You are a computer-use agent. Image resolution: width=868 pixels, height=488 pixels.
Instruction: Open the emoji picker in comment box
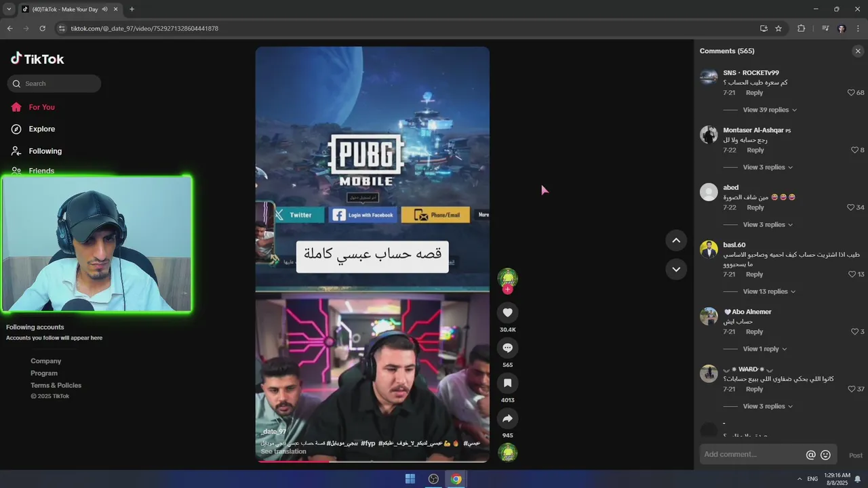[x=825, y=455]
